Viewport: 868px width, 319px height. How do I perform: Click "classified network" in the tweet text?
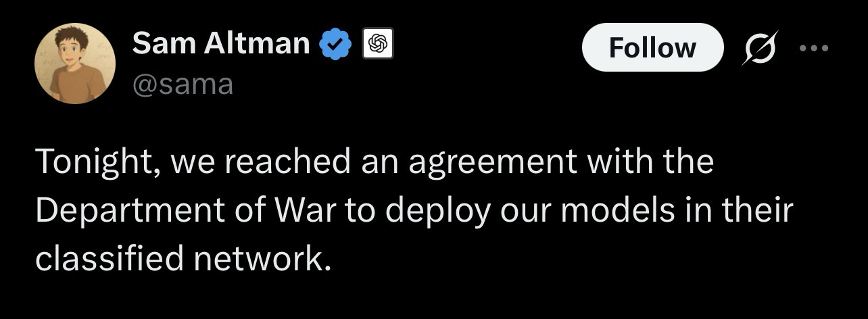183,259
